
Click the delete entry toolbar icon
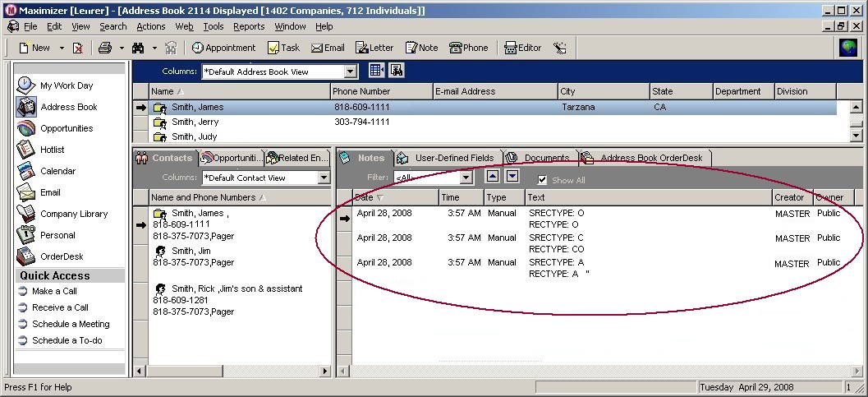[78, 48]
